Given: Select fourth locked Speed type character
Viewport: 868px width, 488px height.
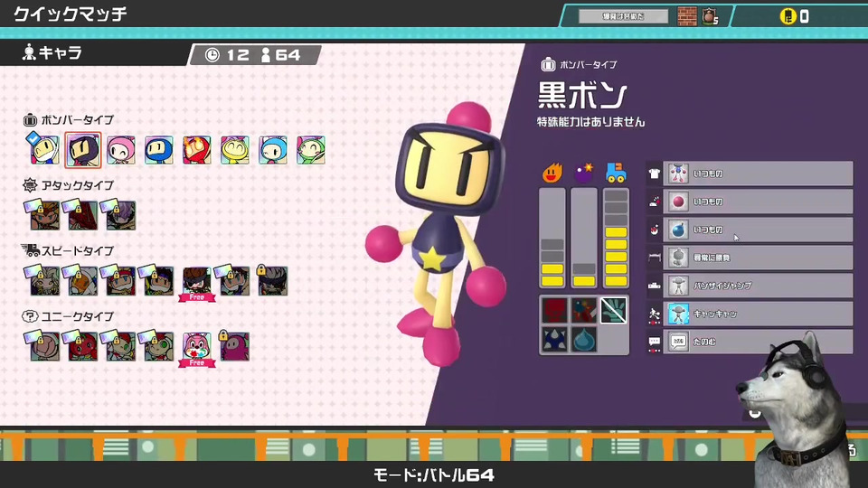Looking at the screenshot, I should point(159,280).
